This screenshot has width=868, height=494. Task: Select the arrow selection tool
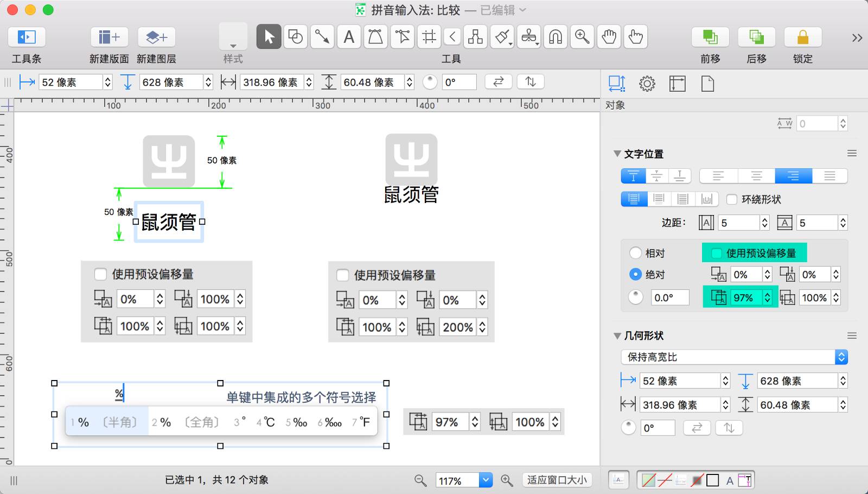(269, 37)
